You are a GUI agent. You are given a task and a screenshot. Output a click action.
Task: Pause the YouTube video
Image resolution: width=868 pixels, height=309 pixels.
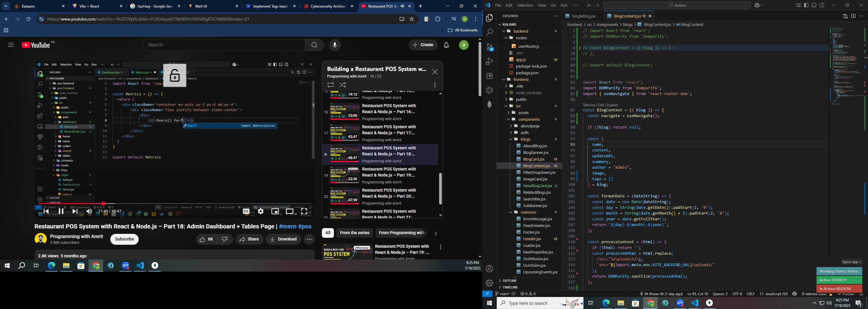[x=61, y=212]
